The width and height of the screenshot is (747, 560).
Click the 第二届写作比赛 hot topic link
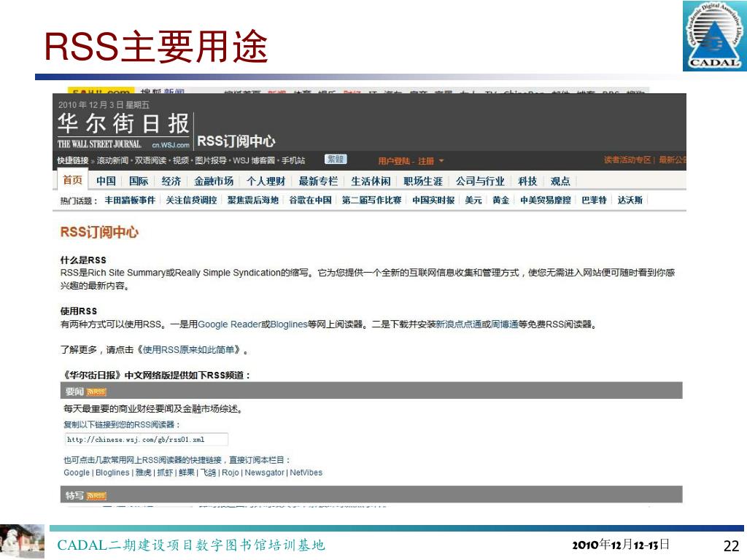(371, 200)
